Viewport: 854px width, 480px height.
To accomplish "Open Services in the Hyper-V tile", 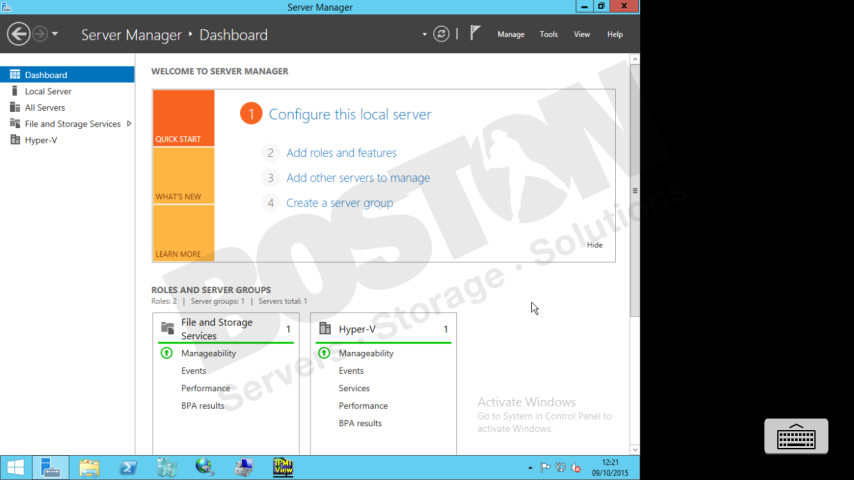I will point(354,388).
